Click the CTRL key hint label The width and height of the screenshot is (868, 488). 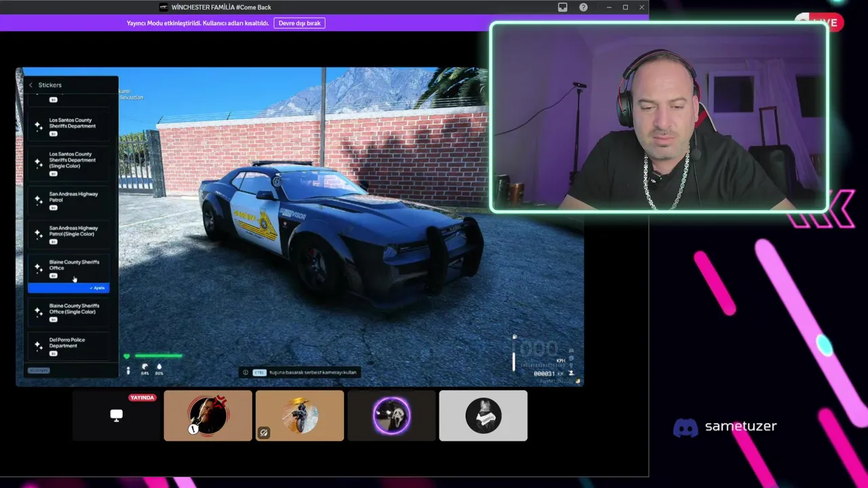(x=259, y=372)
